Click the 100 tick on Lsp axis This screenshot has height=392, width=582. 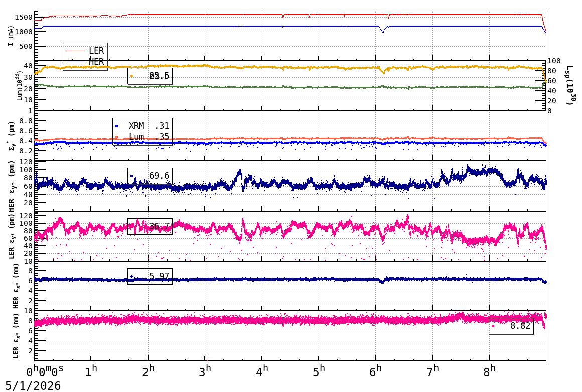tap(554, 61)
